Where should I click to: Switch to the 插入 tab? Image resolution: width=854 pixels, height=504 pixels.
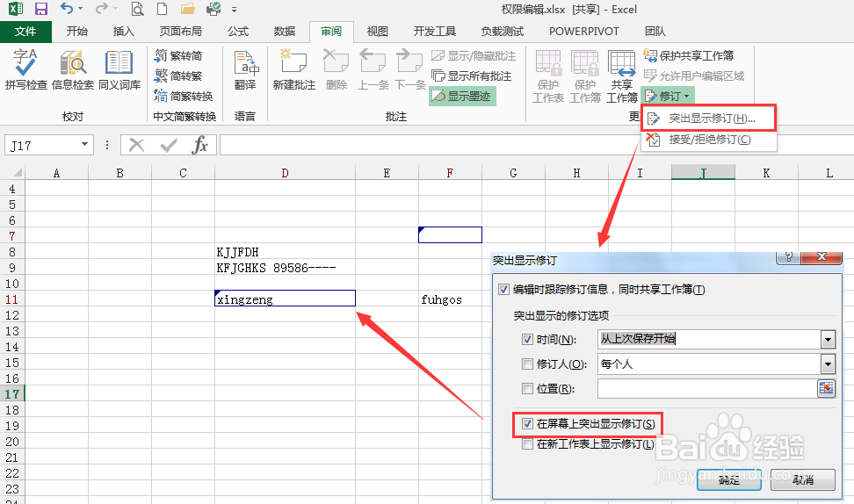124,31
